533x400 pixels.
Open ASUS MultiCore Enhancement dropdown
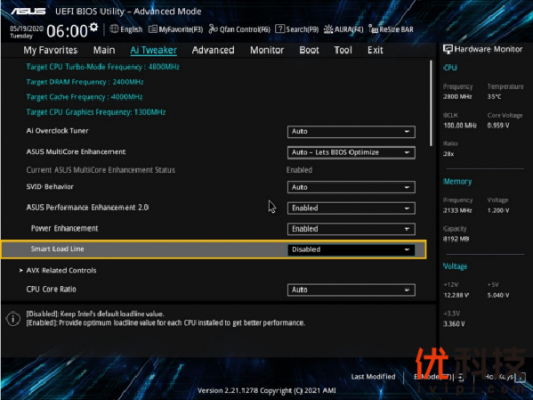[x=351, y=152]
